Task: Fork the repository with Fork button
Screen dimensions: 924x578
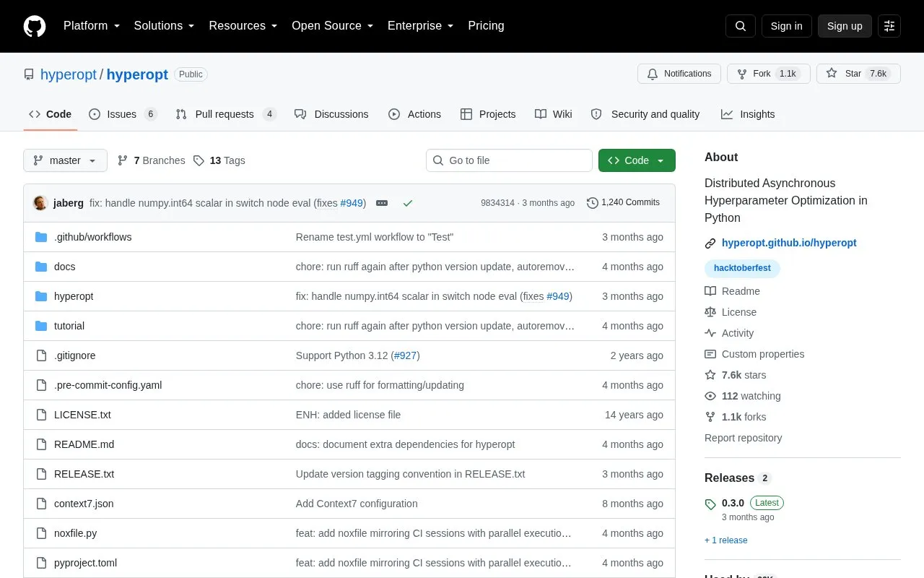Action: pos(769,74)
